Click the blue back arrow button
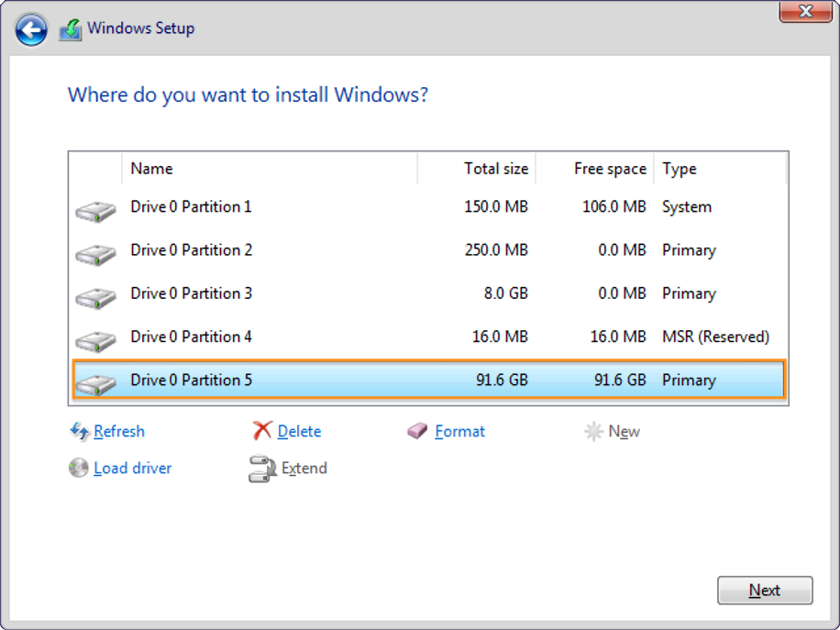This screenshot has height=630, width=840. point(31,29)
